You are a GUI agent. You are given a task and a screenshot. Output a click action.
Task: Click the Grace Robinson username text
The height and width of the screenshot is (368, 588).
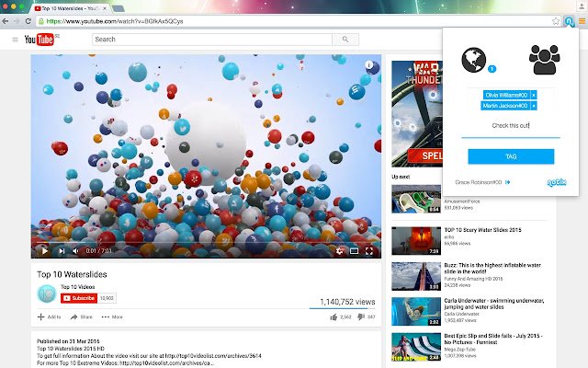pos(478,182)
